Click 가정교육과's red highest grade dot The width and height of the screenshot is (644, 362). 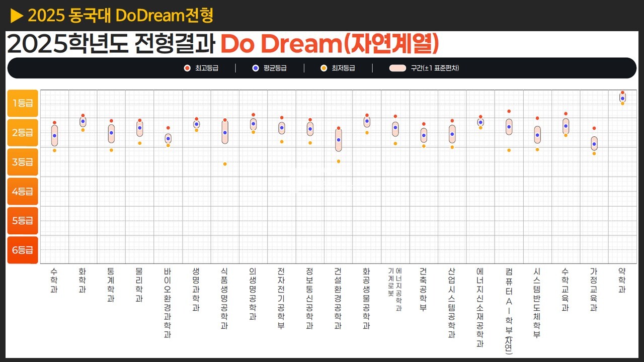click(594, 128)
